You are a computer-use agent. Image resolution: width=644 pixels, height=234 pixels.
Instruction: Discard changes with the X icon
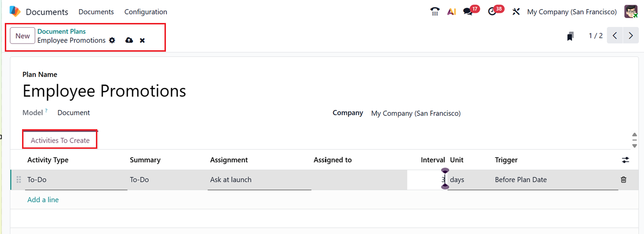[142, 40]
